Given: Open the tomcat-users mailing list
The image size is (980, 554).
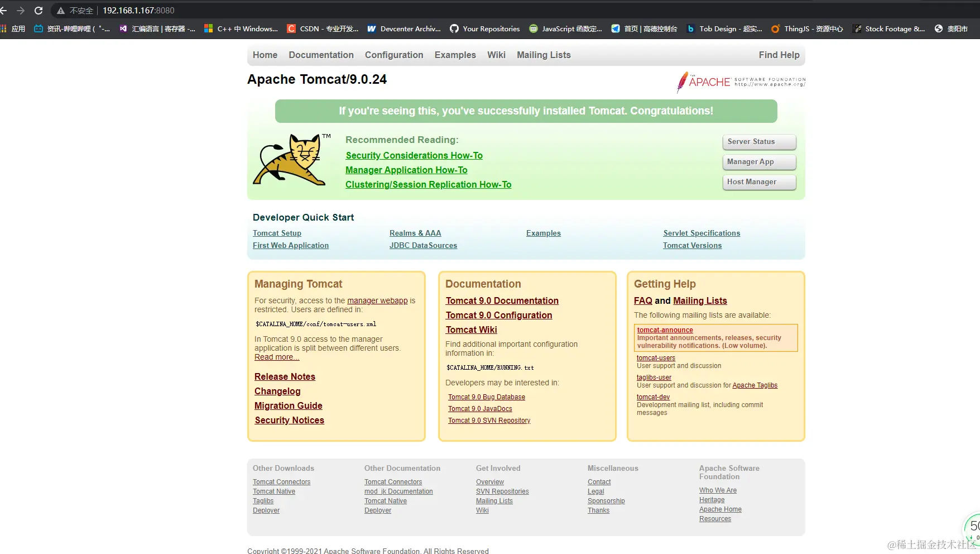Looking at the screenshot, I should (x=656, y=358).
